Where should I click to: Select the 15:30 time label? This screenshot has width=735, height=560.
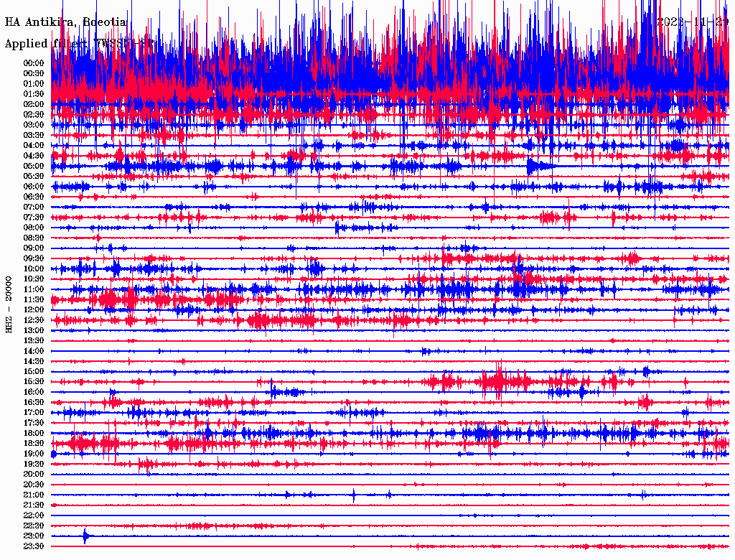(34, 382)
